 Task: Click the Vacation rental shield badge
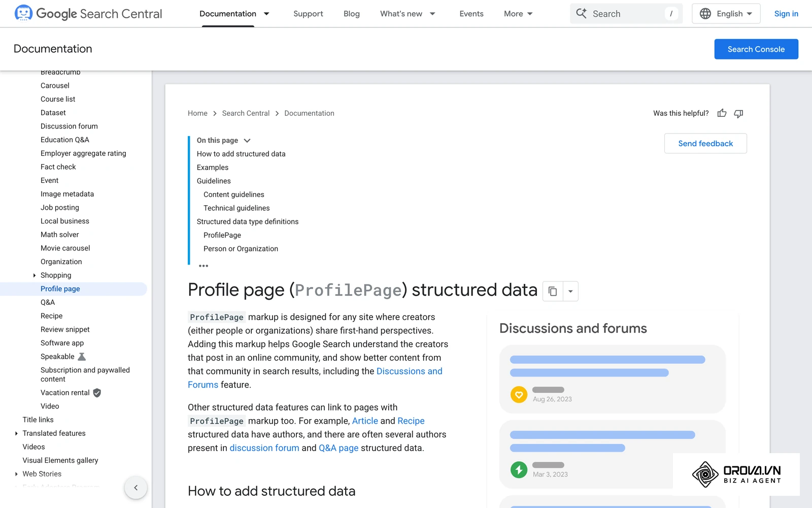pos(97,393)
